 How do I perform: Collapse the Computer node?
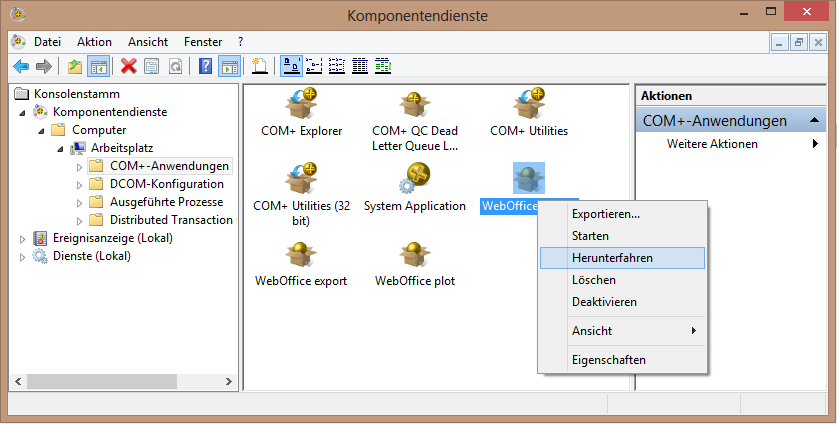(x=42, y=131)
